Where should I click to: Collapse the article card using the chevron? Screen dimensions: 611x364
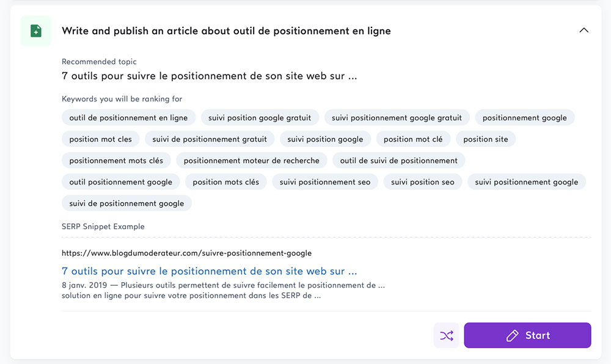tap(584, 31)
